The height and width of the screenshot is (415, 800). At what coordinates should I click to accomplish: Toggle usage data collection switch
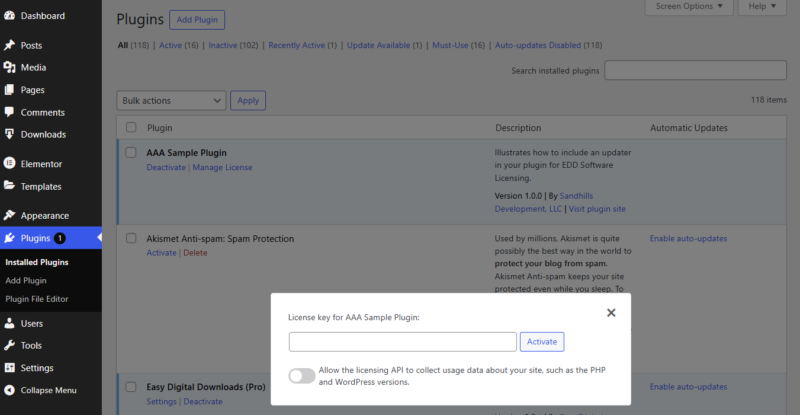[x=302, y=376]
